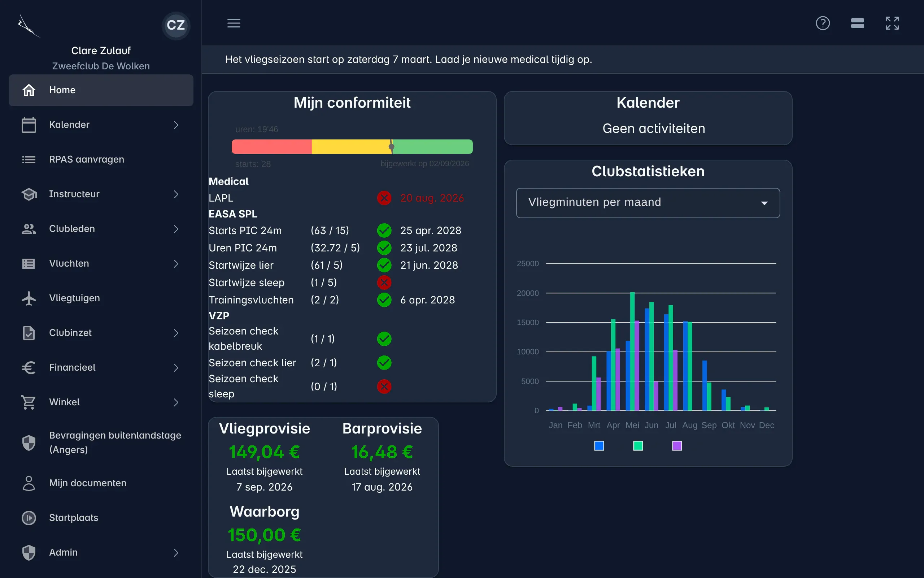Expand the Vluchten sidebar chevron
The width and height of the screenshot is (924, 578).
(x=176, y=264)
